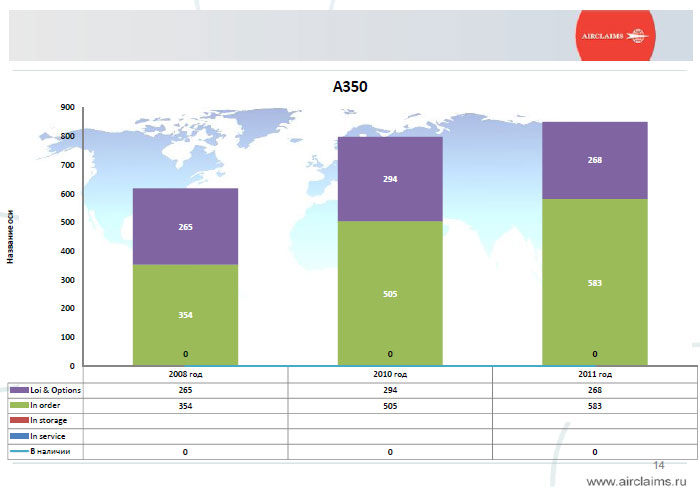Click the 2011 год column header

click(x=595, y=374)
